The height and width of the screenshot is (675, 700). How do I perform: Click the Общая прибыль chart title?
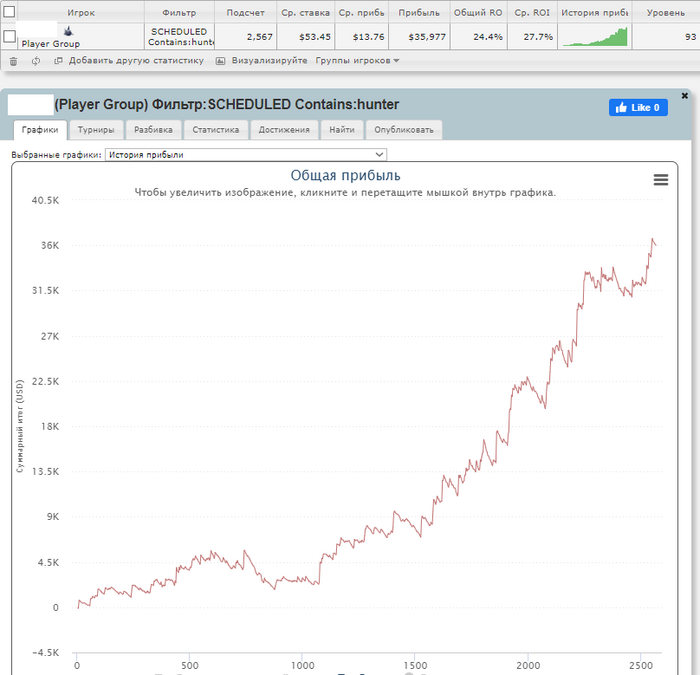[x=345, y=175]
